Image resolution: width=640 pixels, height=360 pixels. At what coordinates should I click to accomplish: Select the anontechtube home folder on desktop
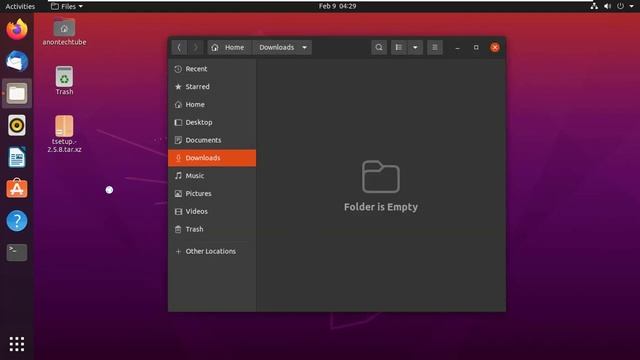click(x=64, y=32)
